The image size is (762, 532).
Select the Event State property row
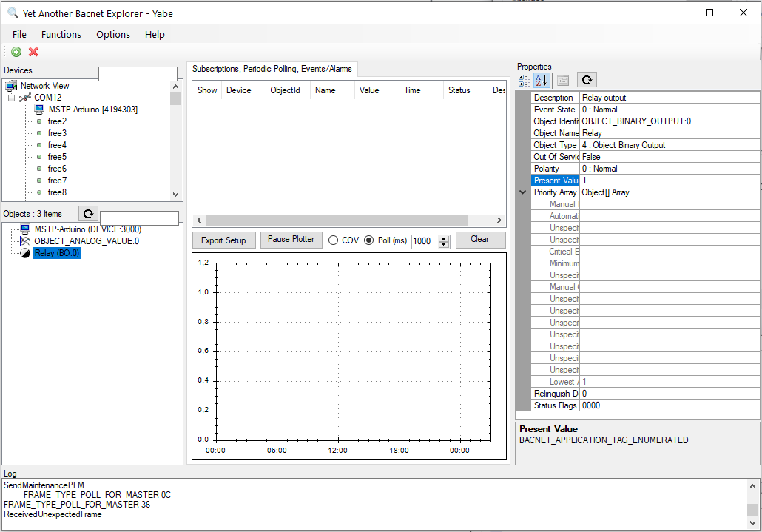[645, 110]
